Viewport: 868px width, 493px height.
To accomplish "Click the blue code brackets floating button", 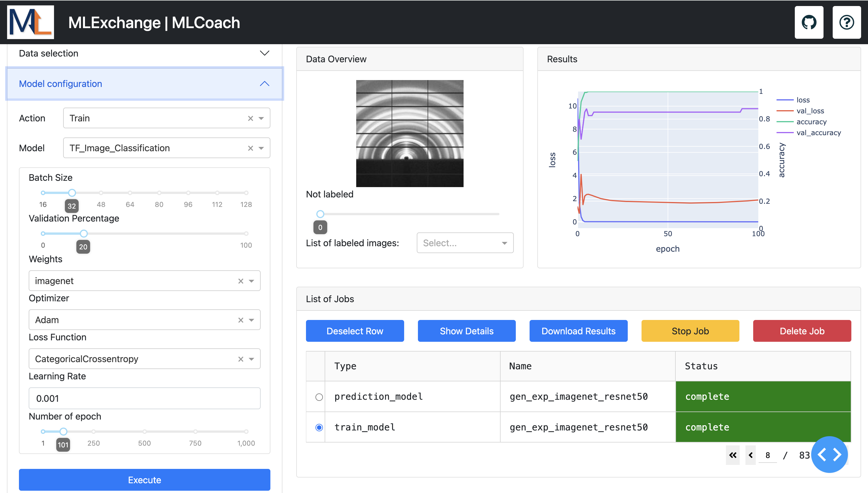I will [x=829, y=454].
